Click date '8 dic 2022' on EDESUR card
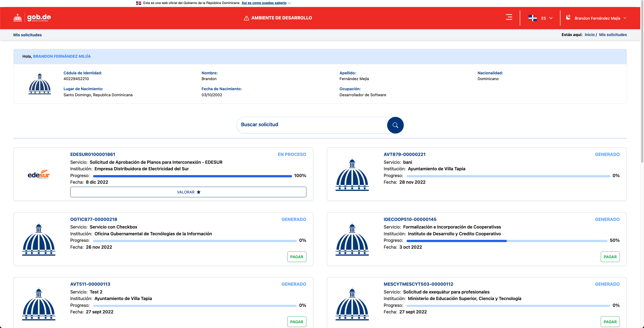This screenshot has height=328, width=644. point(97,182)
